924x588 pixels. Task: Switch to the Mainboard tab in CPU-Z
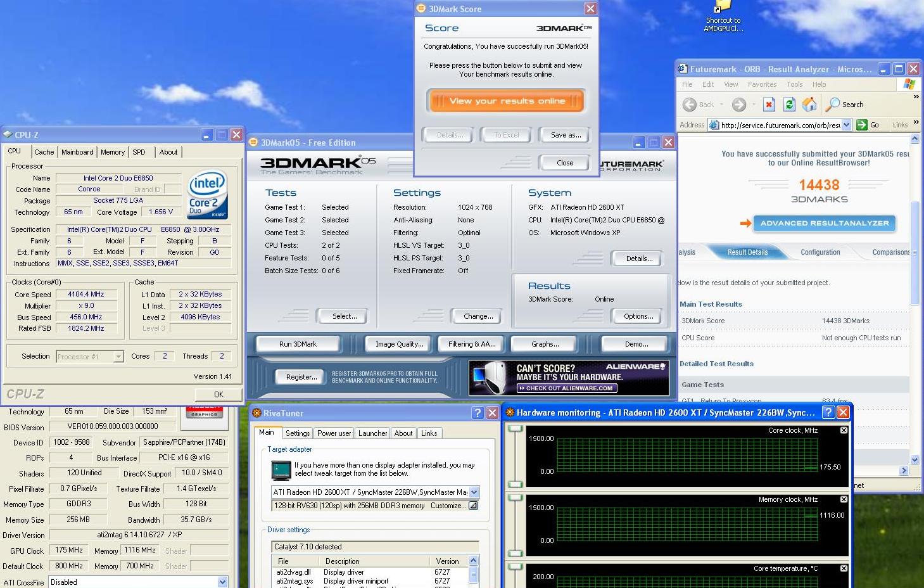77,152
